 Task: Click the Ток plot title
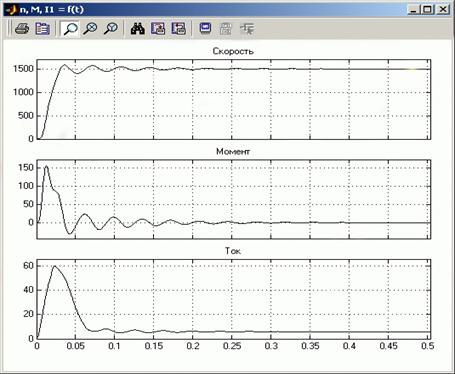[x=233, y=251]
